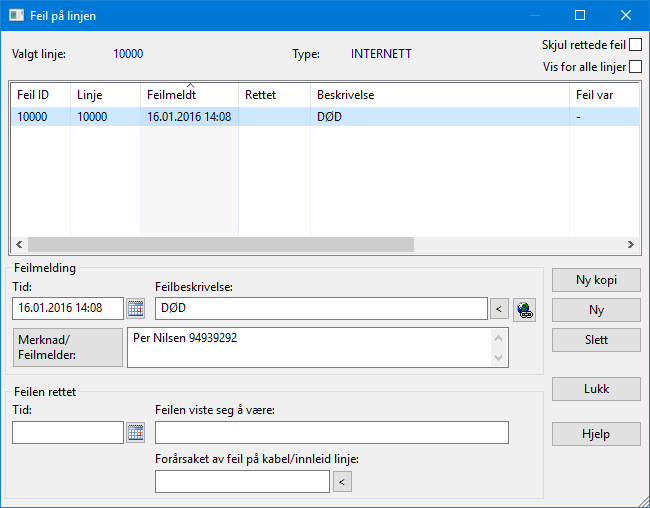Select table cell 16.01.2016 14:08
650x508 pixels.
pos(189,117)
